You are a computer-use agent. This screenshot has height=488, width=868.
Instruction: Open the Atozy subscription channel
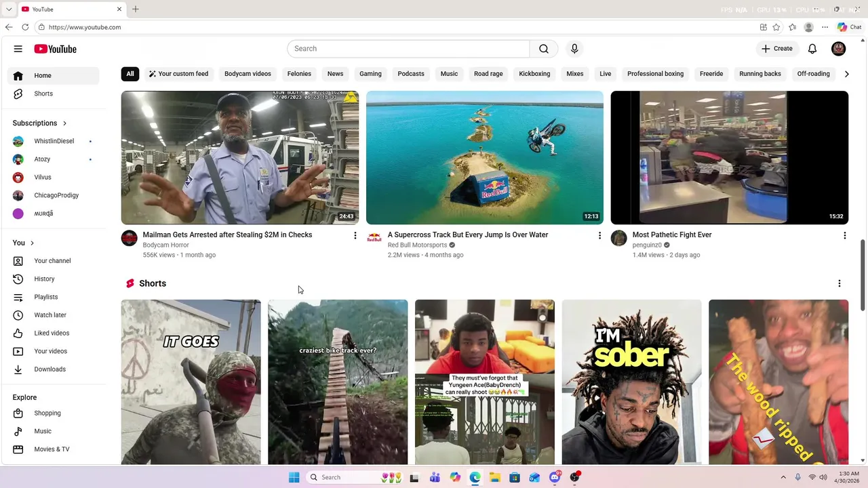click(54, 159)
